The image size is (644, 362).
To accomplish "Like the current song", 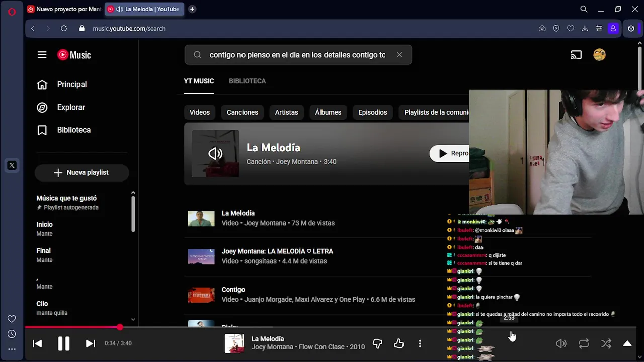I will [x=399, y=343].
